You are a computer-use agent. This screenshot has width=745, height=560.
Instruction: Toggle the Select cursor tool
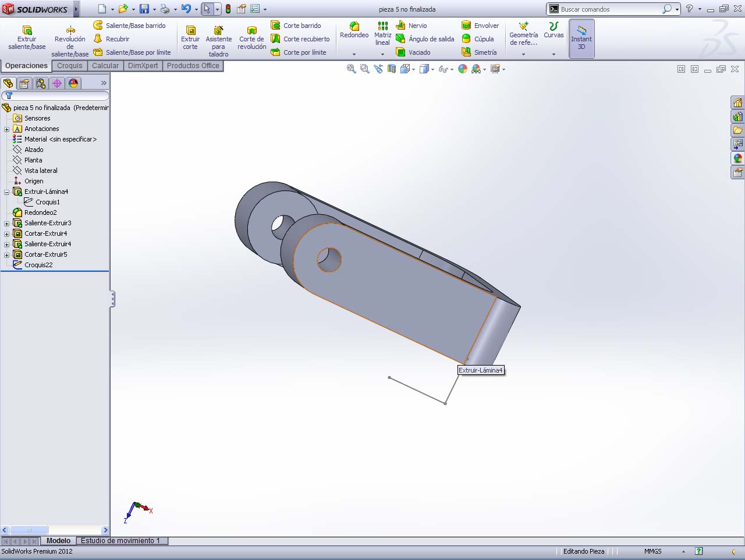click(x=207, y=9)
